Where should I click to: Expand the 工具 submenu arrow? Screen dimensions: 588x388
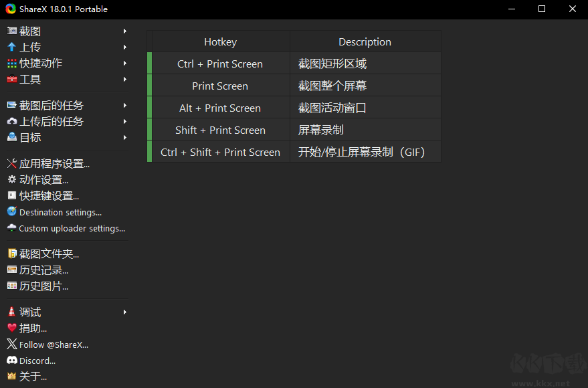point(125,80)
